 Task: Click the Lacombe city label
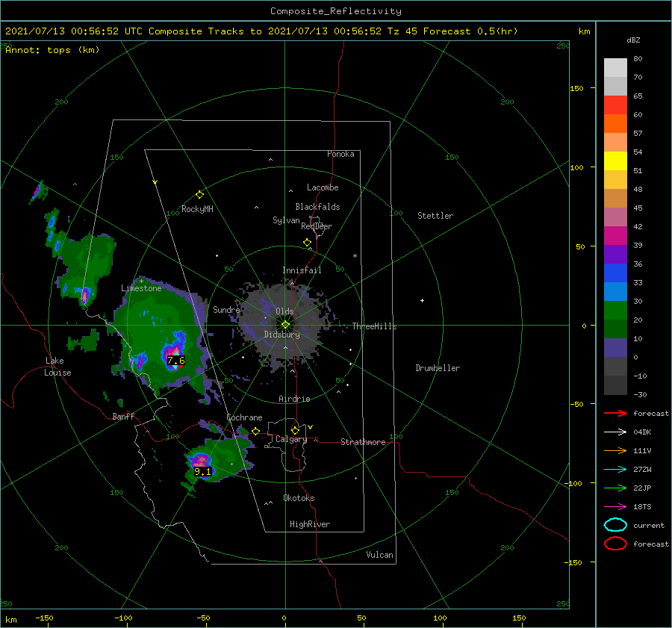[323, 187]
